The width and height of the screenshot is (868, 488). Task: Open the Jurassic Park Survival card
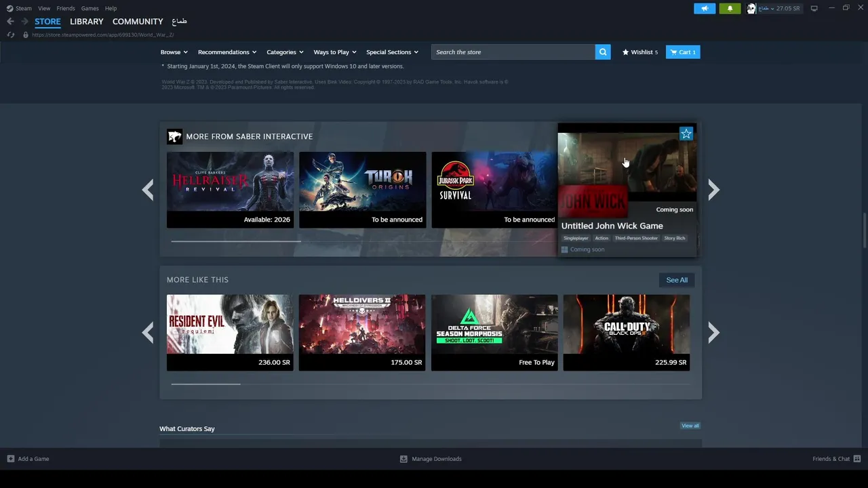[494, 190]
